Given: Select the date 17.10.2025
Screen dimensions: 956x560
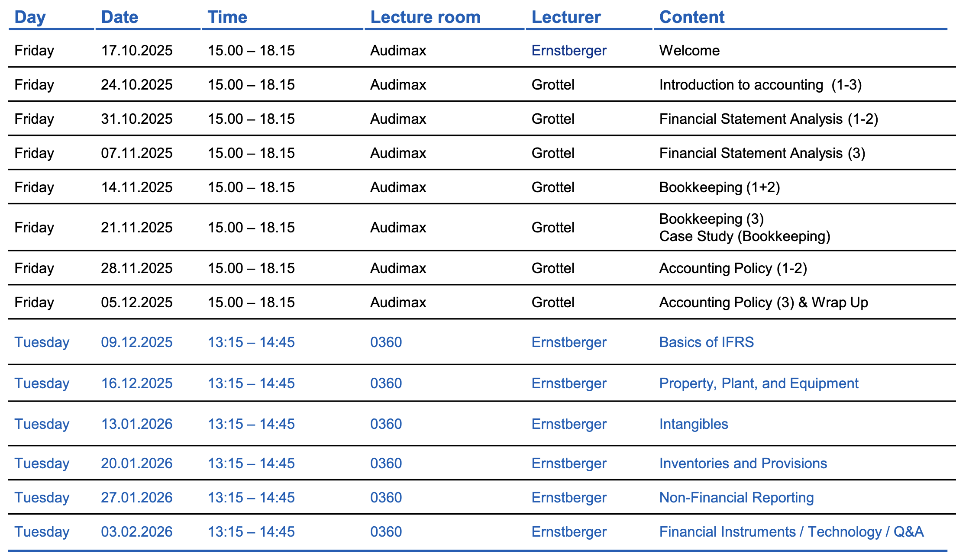Looking at the screenshot, I should [137, 51].
